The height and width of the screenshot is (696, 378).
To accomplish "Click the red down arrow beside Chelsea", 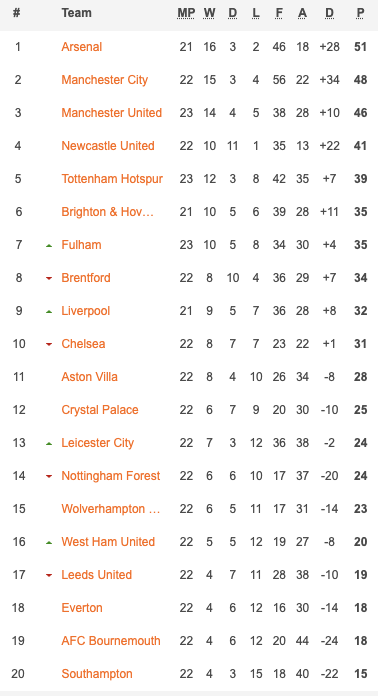I will tap(49, 344).
